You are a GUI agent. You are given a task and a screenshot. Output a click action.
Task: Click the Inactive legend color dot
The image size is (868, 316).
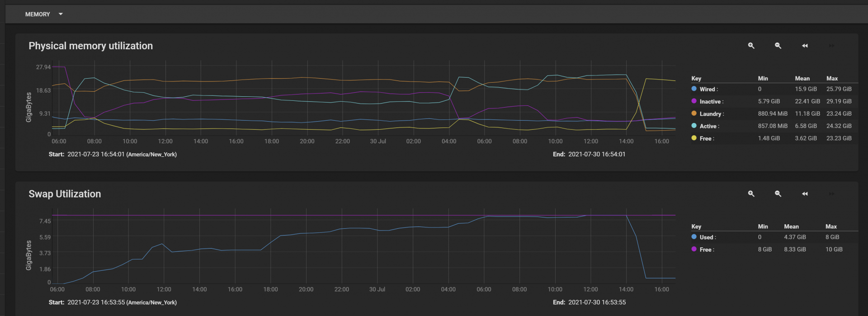(694, 101)
